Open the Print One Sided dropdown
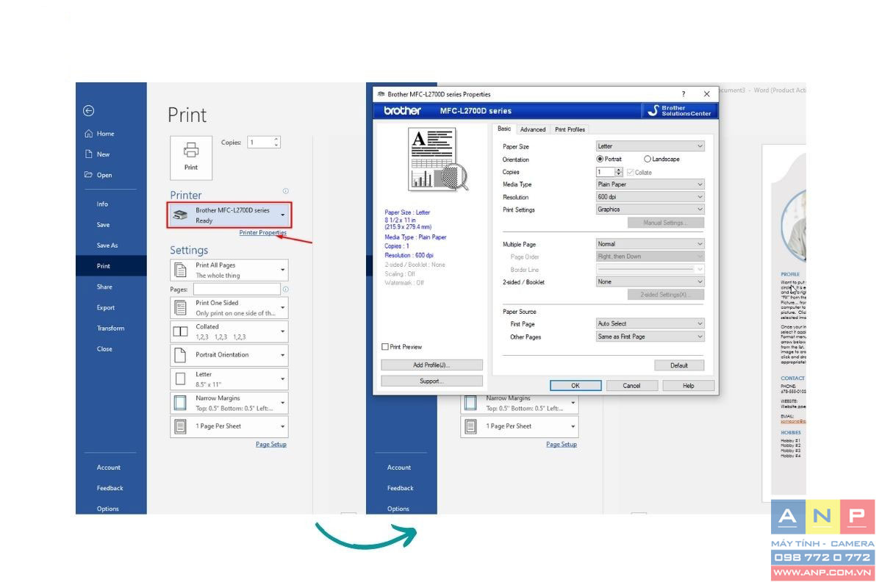The width and height of the screenshot is (882, 588). click(229, 308)
